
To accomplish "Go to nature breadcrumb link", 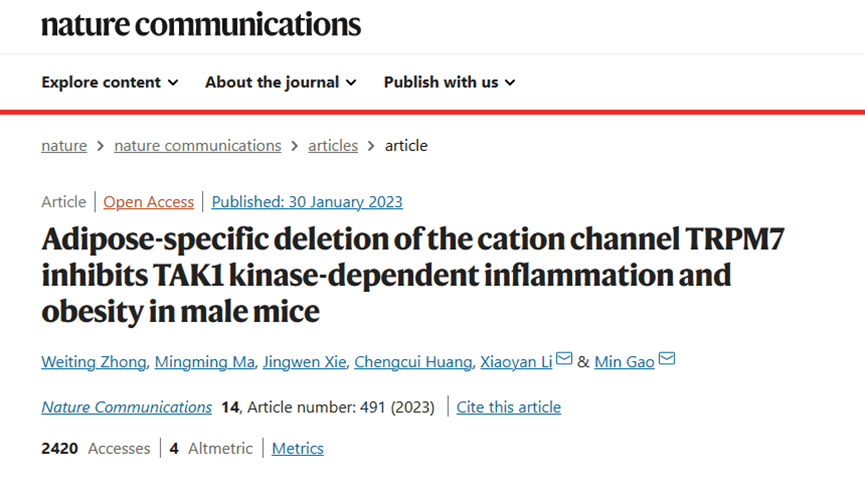I will click(64, 146).
